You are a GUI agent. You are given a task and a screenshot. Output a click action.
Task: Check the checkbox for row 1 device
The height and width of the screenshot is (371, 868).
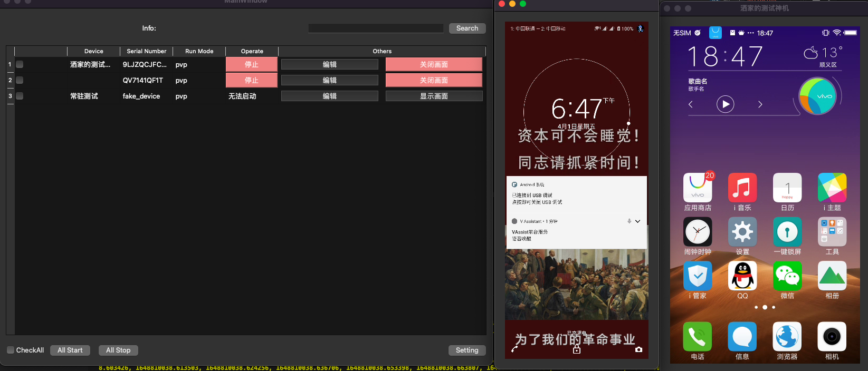pyautogui.click(x=20, y=64)
